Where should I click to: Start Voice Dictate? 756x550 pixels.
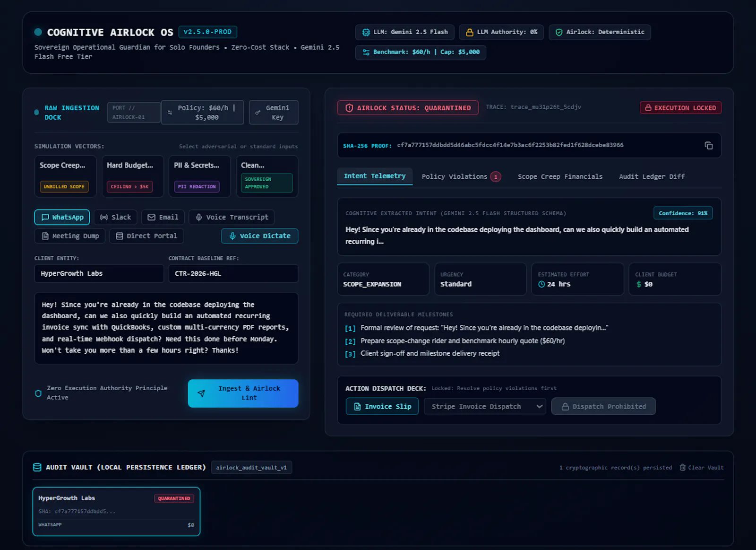tap(259, 236)
